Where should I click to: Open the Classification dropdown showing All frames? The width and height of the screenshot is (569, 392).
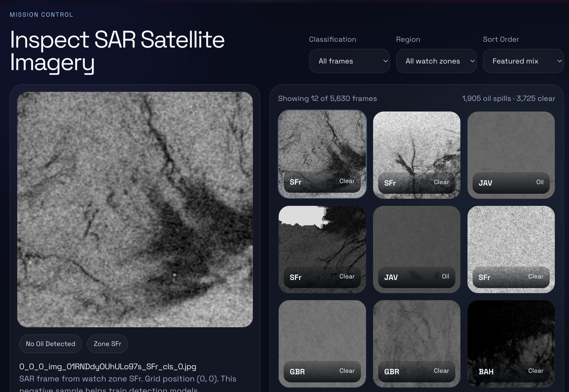tap(349, 61)
